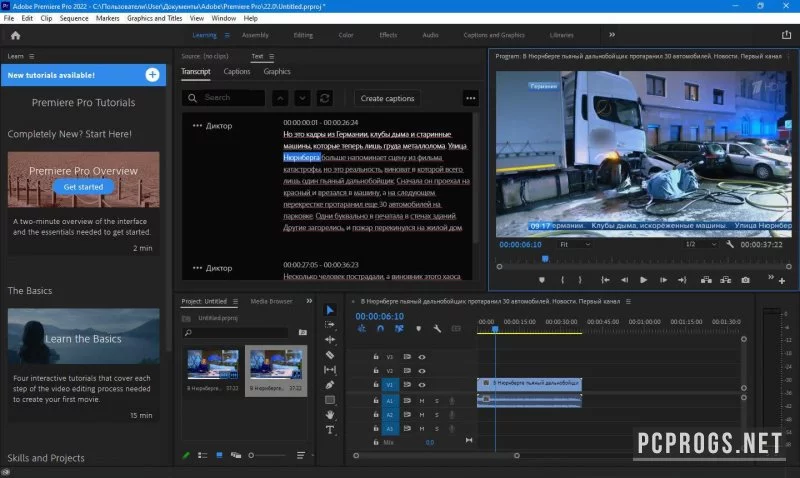Switch to the Media Browser tab
The width and height of the screenshot is (800, 478).
point(271,301)
